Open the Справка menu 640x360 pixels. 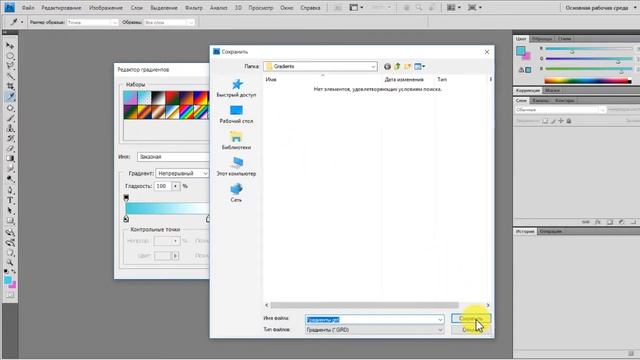point(310,8)
